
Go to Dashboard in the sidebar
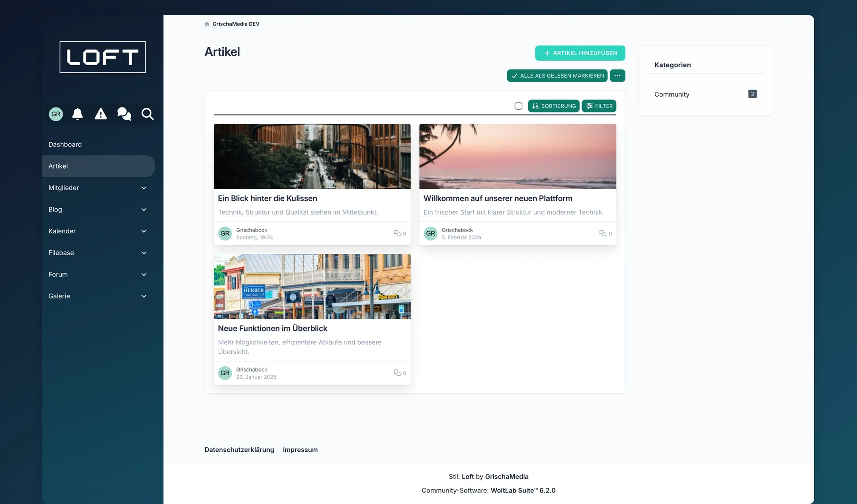pos(65,145)
